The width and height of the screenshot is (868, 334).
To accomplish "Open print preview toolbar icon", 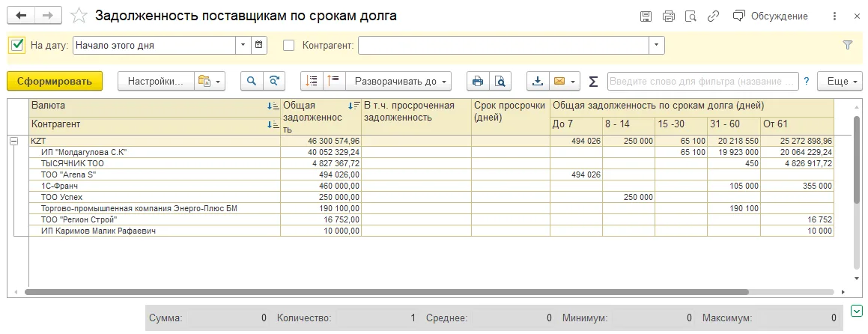I will 500,82.
